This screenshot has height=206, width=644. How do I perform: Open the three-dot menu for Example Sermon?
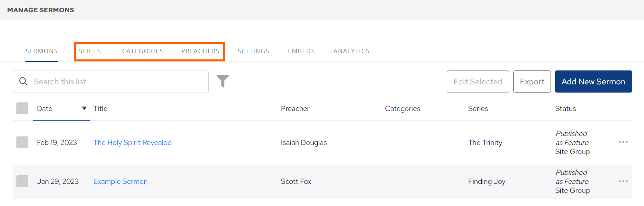click(x=623, y=181)
